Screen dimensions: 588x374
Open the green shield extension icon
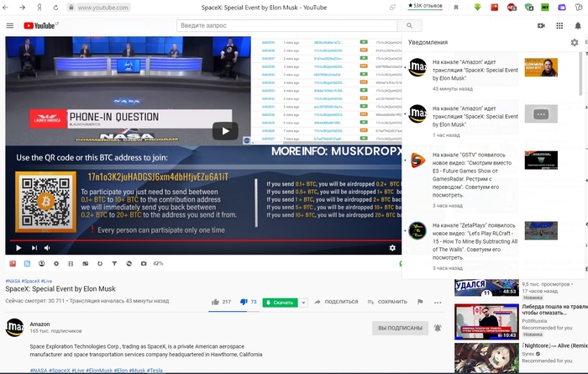pyautogui.click(x=528, y=7)
